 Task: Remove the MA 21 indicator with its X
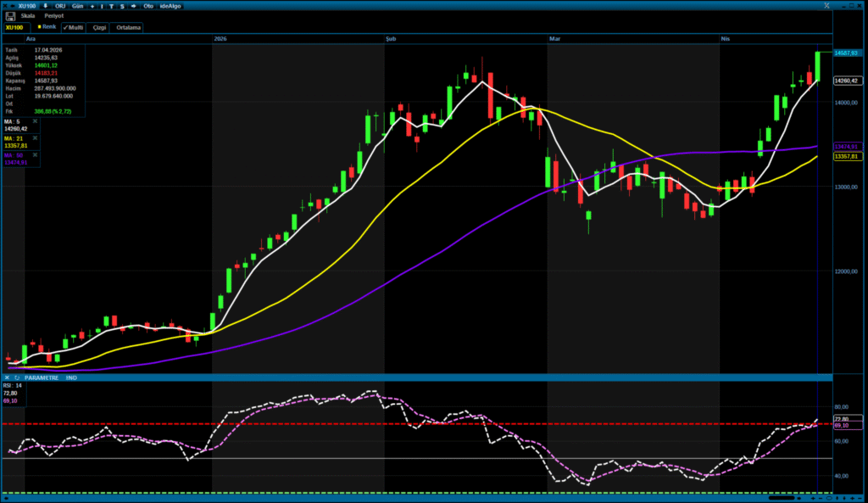[36, 138]
